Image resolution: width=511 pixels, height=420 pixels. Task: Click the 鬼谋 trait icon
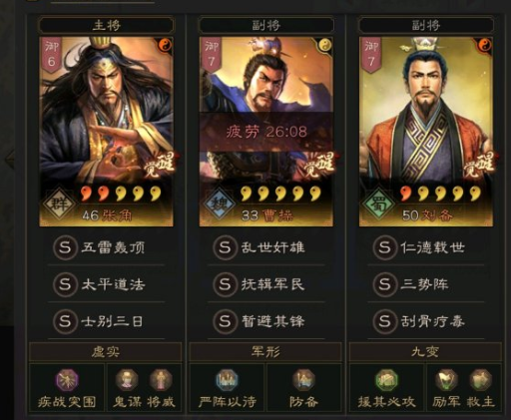(127, 380)
